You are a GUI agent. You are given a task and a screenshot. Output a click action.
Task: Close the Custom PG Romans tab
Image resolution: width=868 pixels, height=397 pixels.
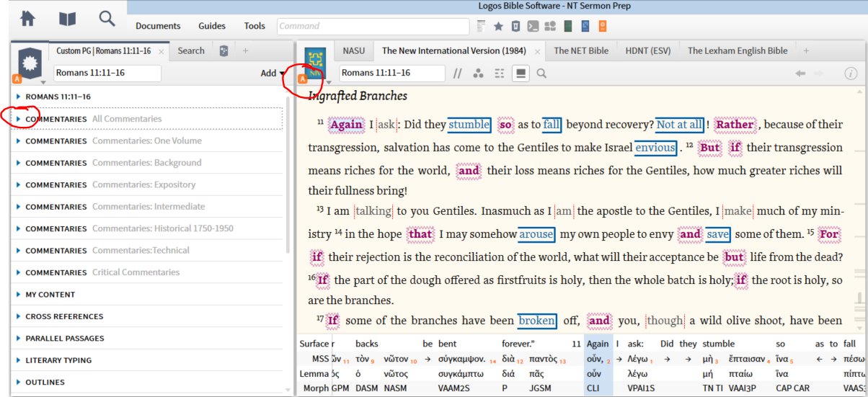[161, 51]
